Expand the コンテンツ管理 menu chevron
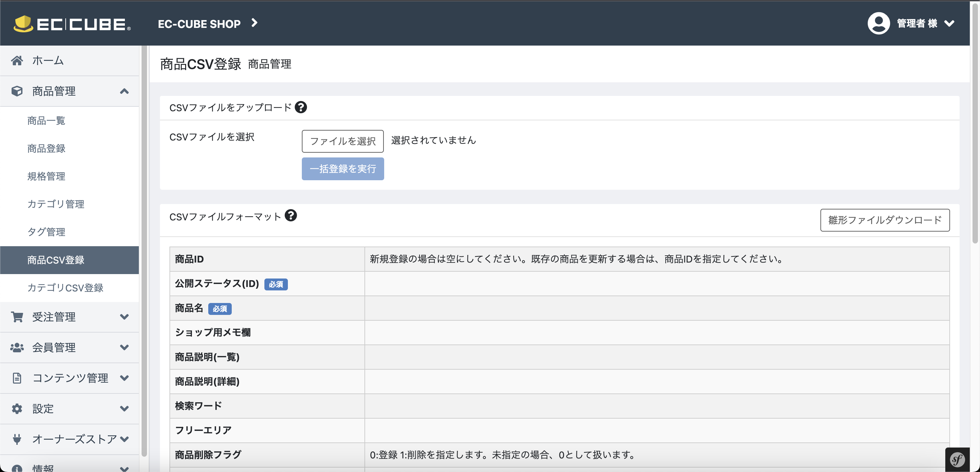This screenshot has height=472, width=980. pos(124,378)
